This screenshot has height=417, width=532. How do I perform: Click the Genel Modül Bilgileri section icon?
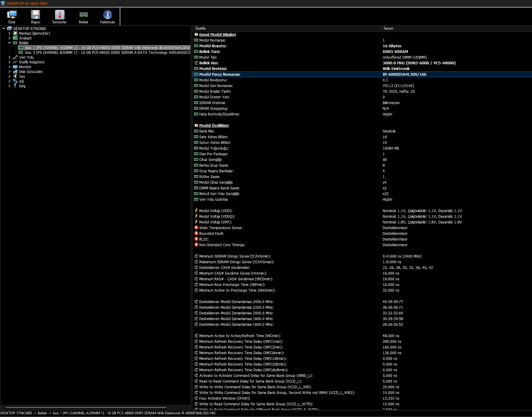coord(196,34)
